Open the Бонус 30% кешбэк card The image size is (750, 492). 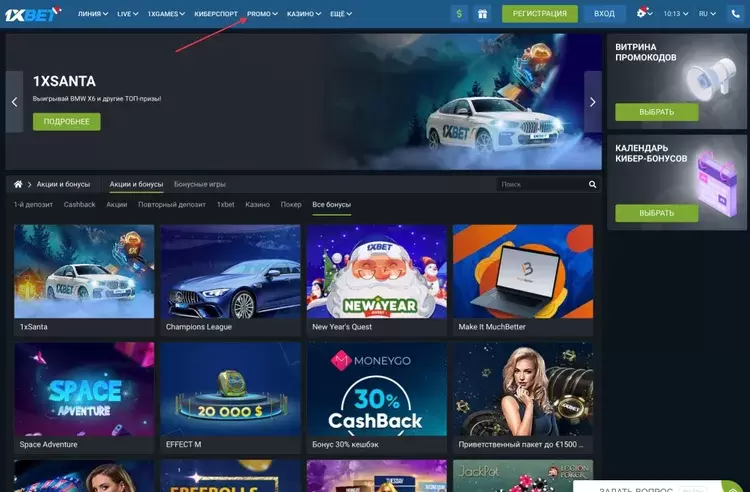tap(377, 398)
